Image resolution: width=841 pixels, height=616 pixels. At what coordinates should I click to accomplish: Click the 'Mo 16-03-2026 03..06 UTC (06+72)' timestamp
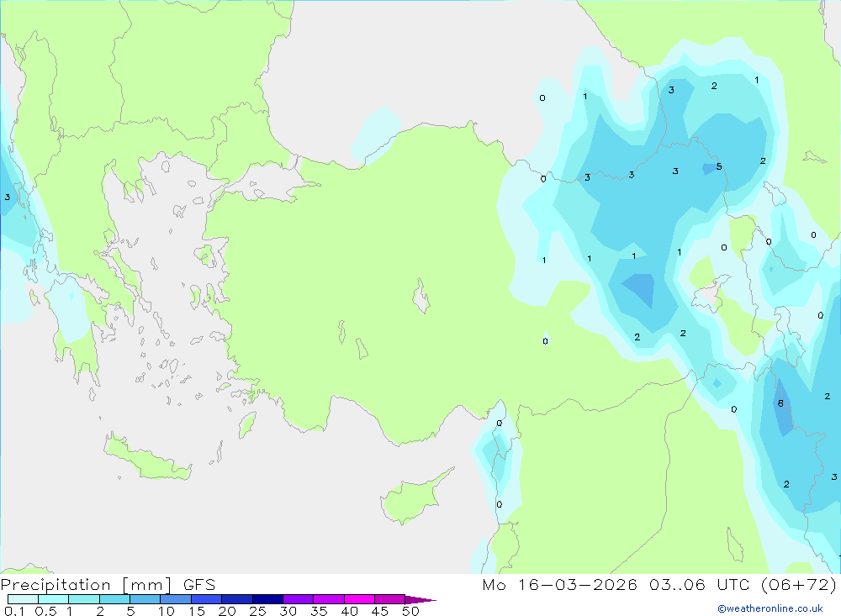click(x=659, y=584)
